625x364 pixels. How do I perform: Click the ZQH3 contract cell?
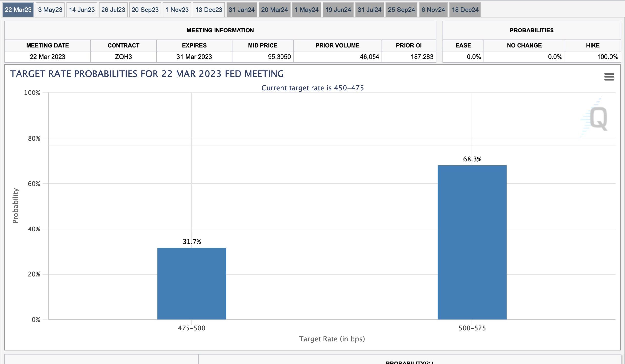point(123,57)
